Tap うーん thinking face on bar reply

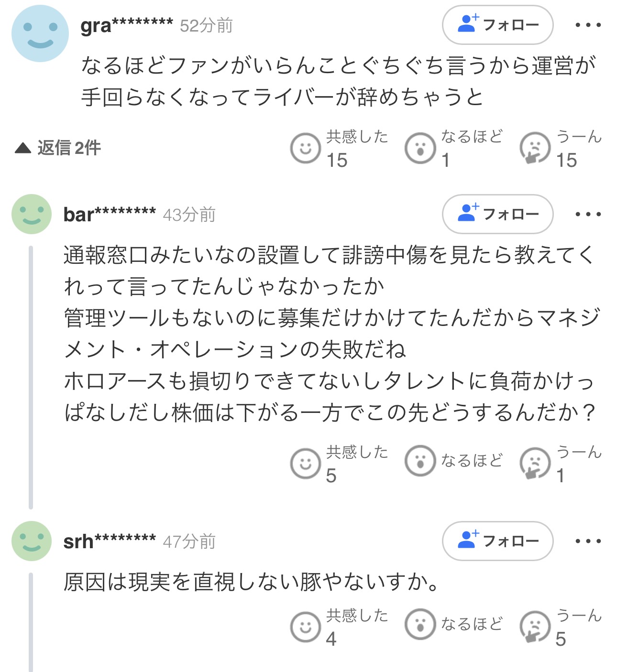coord(535,463)
